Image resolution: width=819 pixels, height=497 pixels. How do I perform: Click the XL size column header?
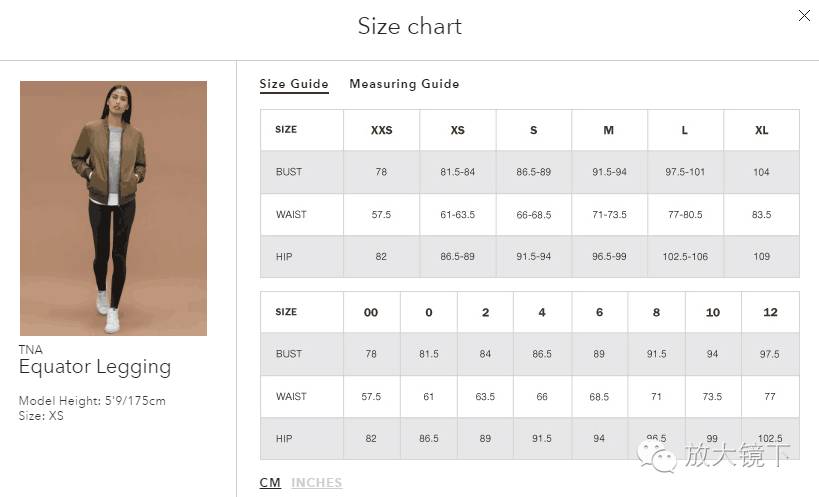pyautogui.click(x=762, y=130)
